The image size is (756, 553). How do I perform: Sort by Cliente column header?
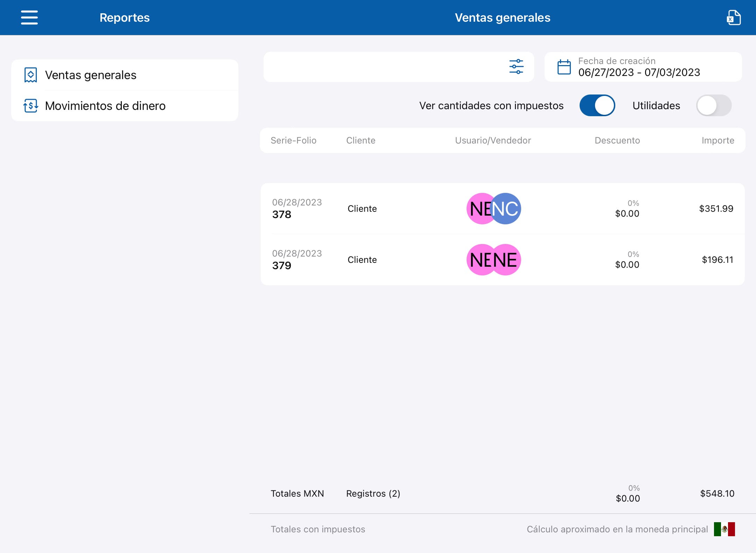click(x=360, y=140)
